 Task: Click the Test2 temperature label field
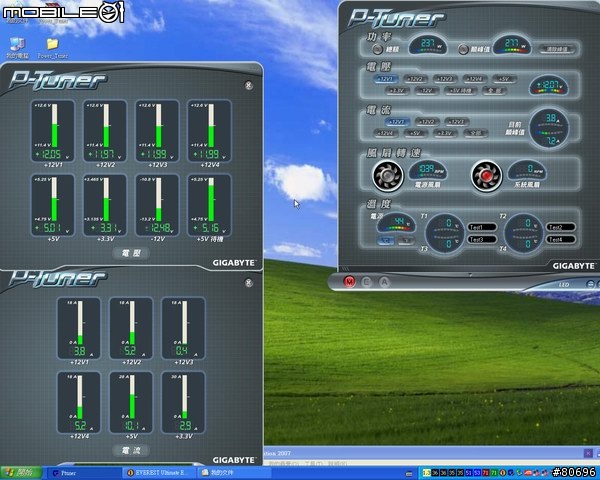tap(560, 227)
